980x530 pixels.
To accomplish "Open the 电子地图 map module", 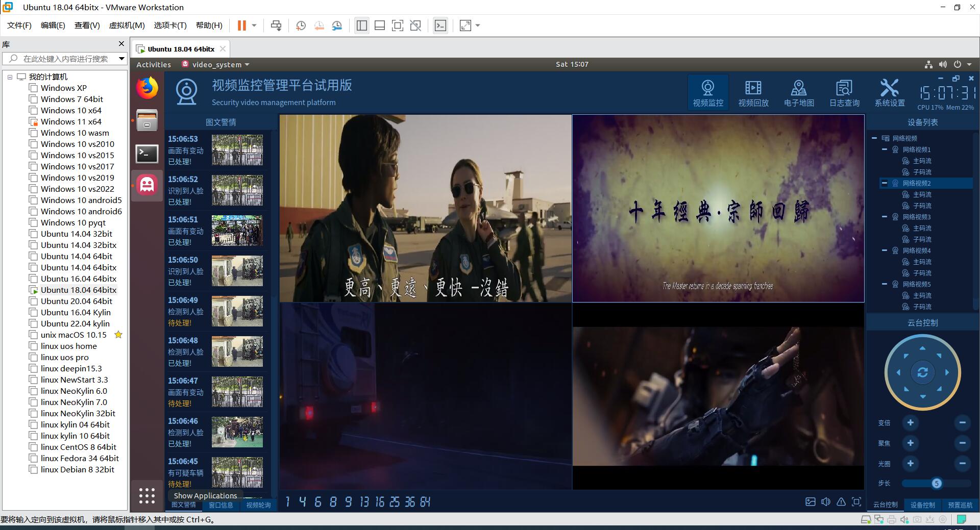I will point(799,93).
